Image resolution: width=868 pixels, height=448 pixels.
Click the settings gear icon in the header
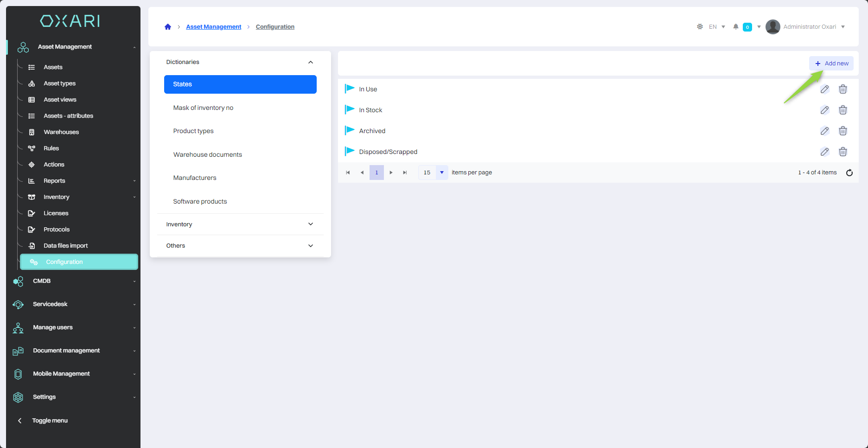(x=700, y=27)
